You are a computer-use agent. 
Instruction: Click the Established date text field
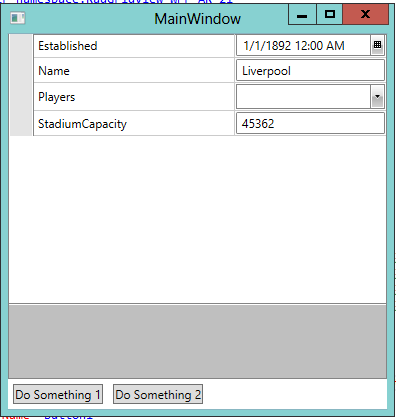304,46
